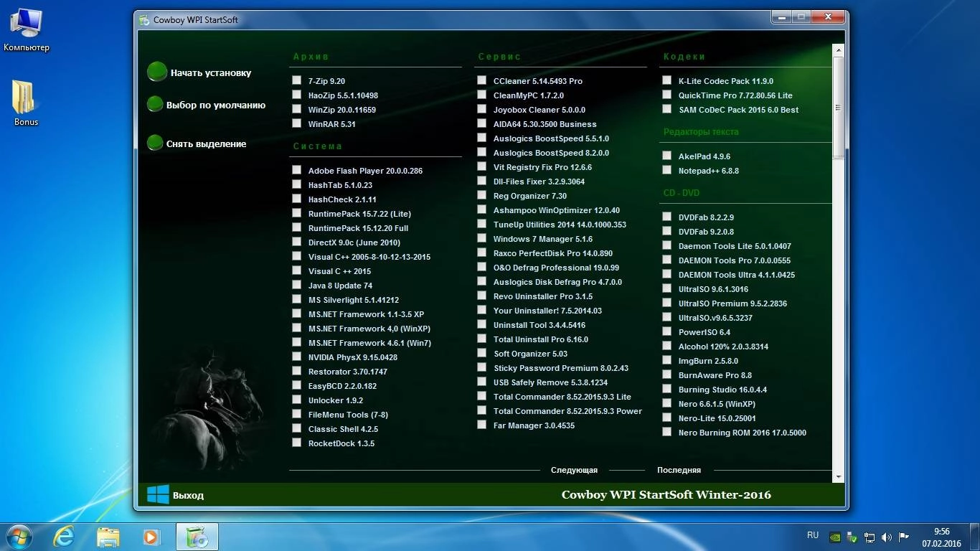Check Java 8 Update 74 checkbox
This screenshot has width=980, height=551.
click(297, 285)
